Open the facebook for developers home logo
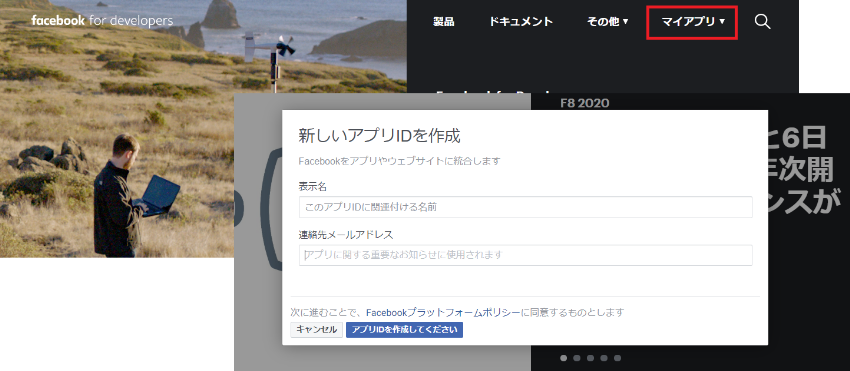Screen dimensions: 850x371 (x=102, y=21)
